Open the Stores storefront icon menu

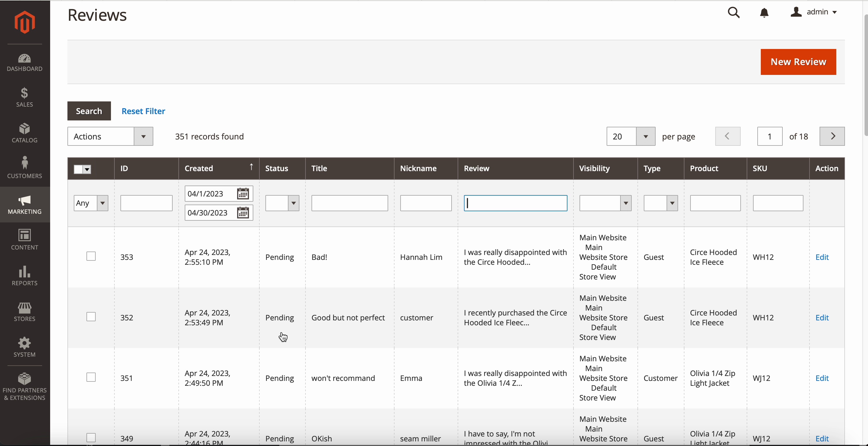pyautogui.click(x=24, y=311)
